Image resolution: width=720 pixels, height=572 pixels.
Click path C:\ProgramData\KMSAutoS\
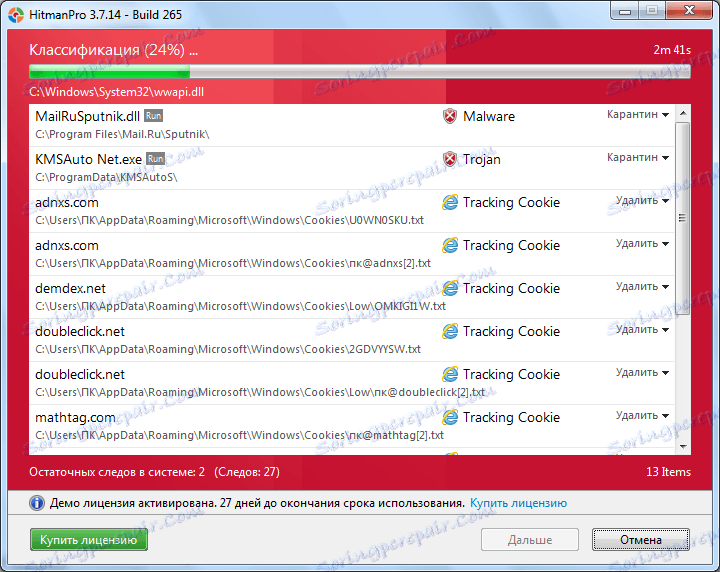pyautogui.click(x=106, y=177)
